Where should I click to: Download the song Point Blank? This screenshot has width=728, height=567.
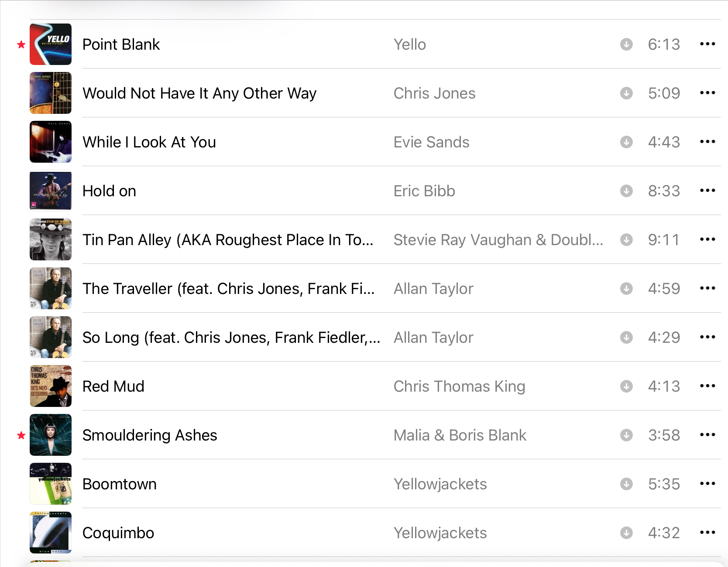pos(626,44)
